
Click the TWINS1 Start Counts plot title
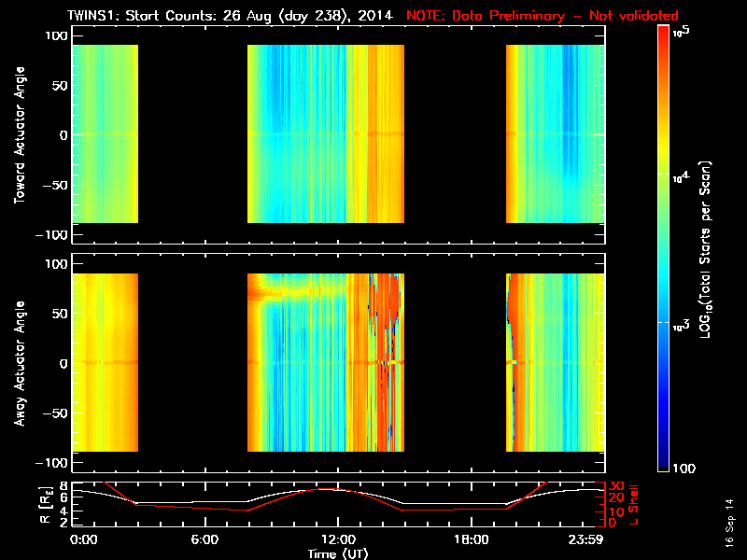click(233, 16)
